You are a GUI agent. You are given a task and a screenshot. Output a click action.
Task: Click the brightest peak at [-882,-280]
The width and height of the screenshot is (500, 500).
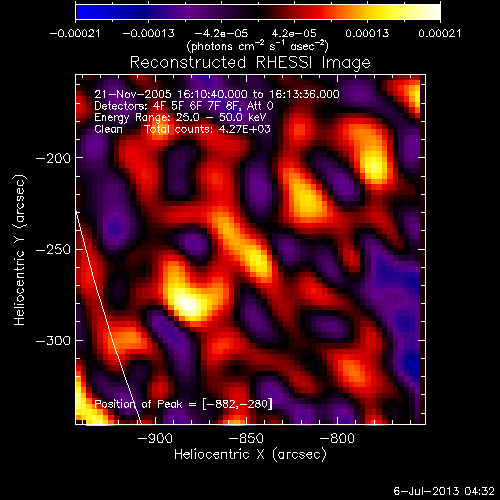[187, 304]
